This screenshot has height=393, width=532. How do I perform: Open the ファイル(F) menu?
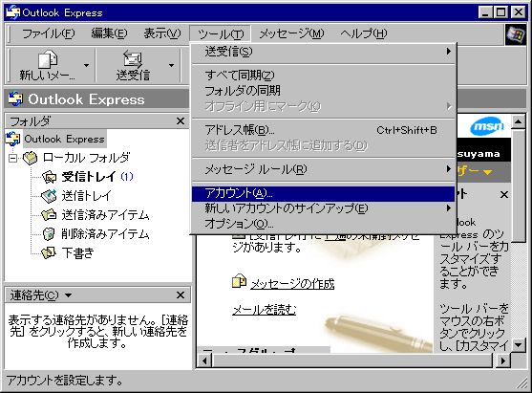(48, 33)
